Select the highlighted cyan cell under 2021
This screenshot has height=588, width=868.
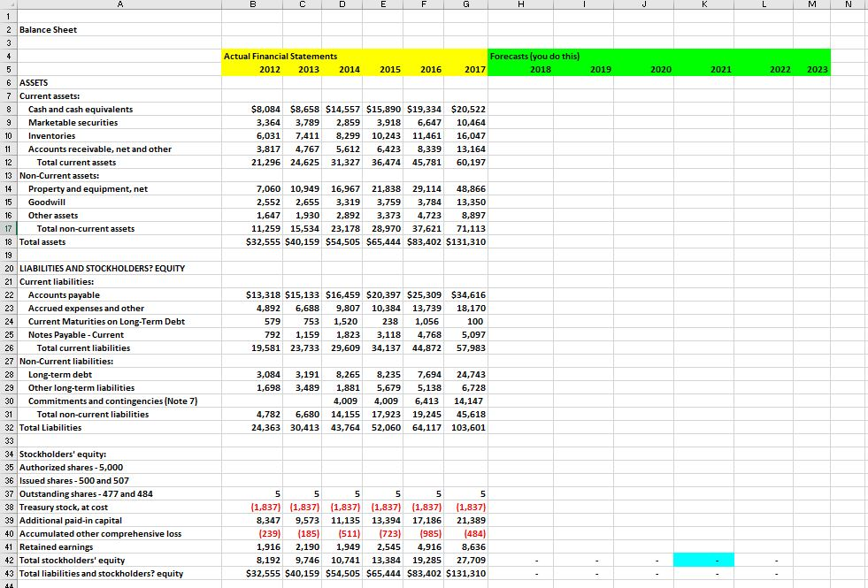[703, 560]
